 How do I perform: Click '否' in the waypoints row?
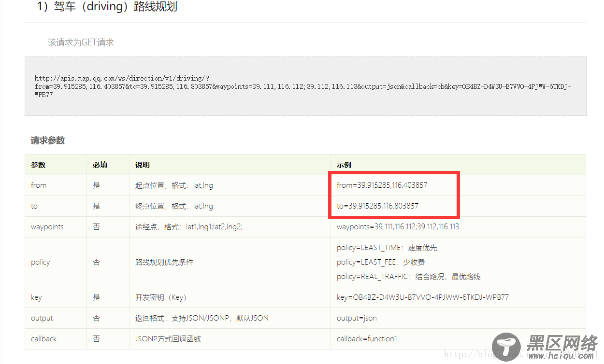[97, 227]
